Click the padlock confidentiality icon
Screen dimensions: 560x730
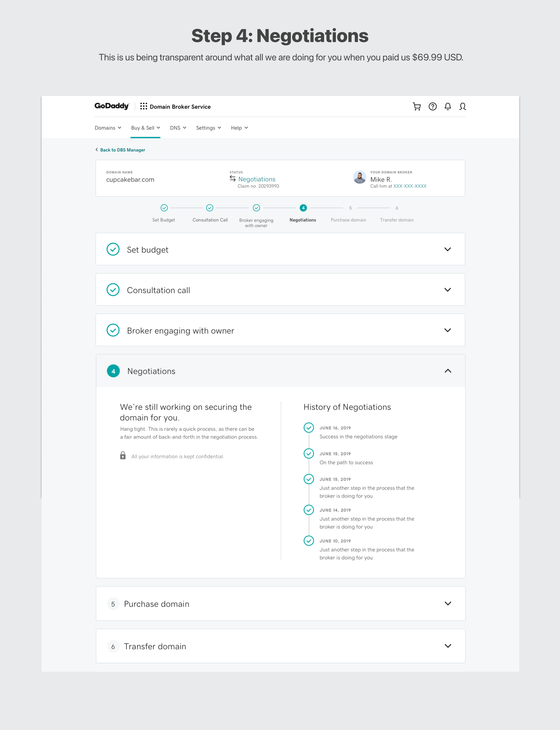pos(123,455)
